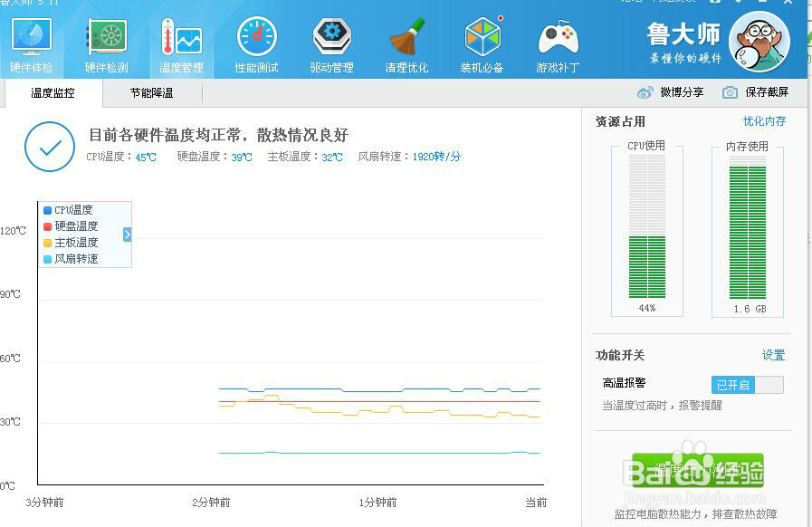Viewport: 812px width, 527px height.
Task: Click the 资源占用 heading
Action: tap(620, 121)
